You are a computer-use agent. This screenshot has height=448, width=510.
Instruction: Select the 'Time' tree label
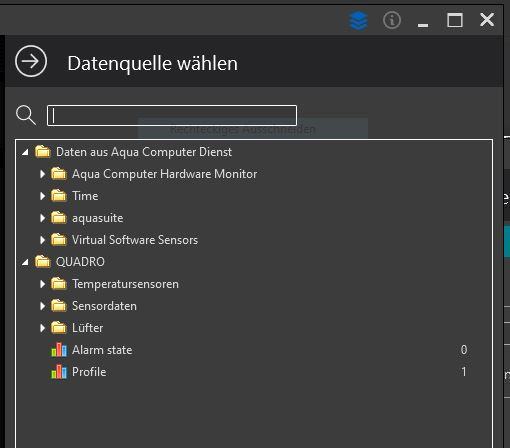(x=85, y=196)
